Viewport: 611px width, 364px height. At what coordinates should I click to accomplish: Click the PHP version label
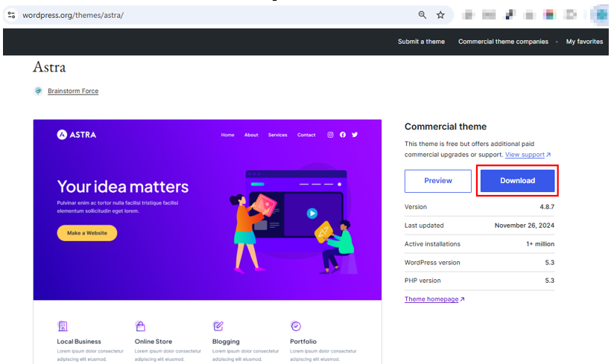tap(422, 281)
